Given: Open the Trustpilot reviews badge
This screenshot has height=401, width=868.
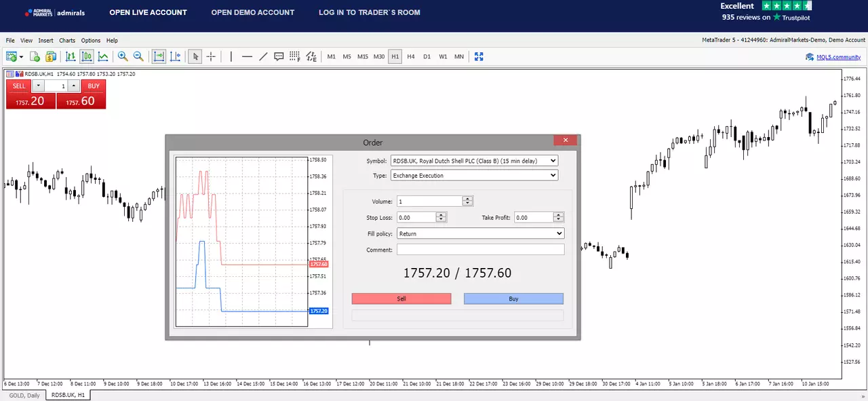Looking at the screenshot, I should point(766,12).
